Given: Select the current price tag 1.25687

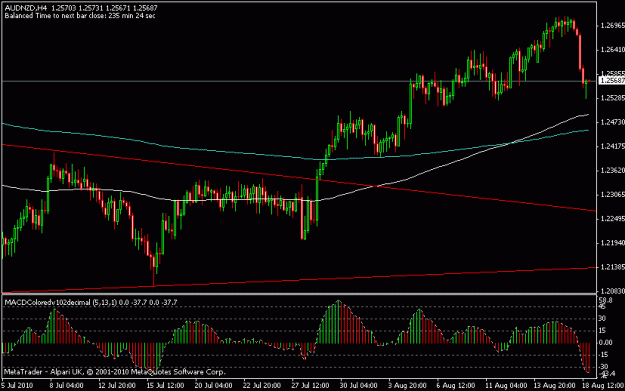Looking at the screenshot, I should [x=612, y=81].
